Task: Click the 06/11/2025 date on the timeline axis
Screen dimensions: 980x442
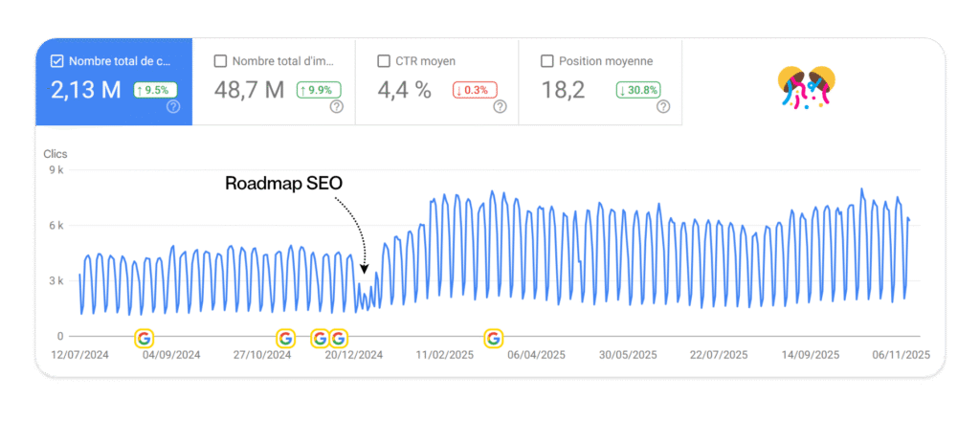Action: coord(900,354)
